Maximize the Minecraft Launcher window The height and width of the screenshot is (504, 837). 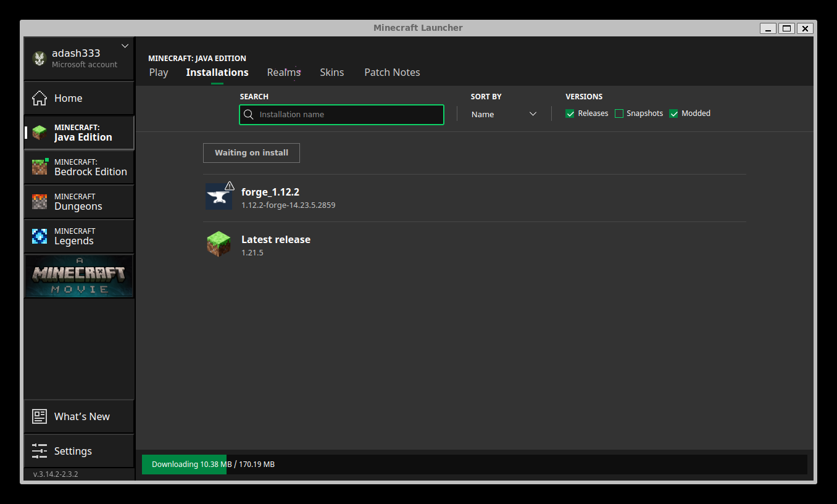tap(786, 28)
